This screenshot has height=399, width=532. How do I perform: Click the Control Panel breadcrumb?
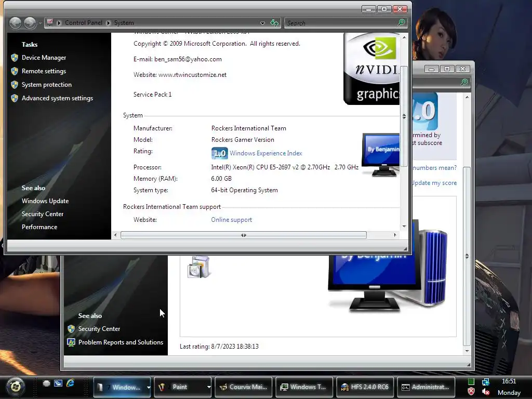click(x=84, y=23)
